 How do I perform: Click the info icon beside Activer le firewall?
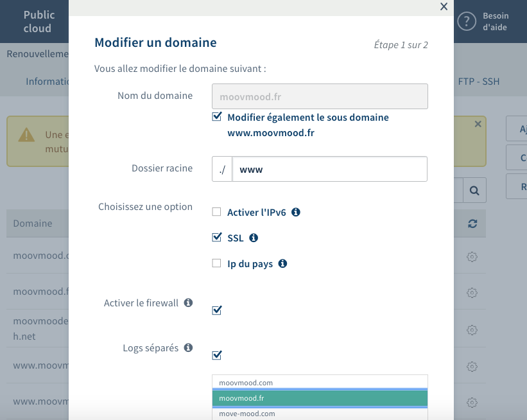[189, 302]
